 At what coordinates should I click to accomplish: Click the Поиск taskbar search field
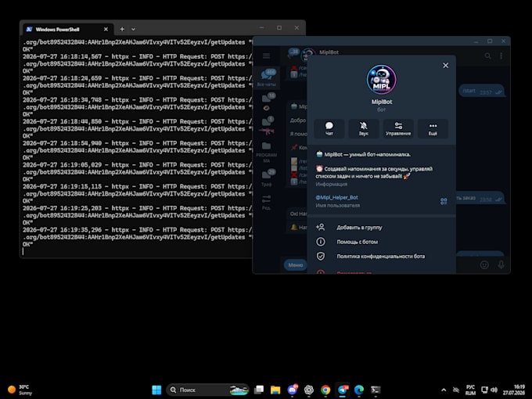click(207, 390)
